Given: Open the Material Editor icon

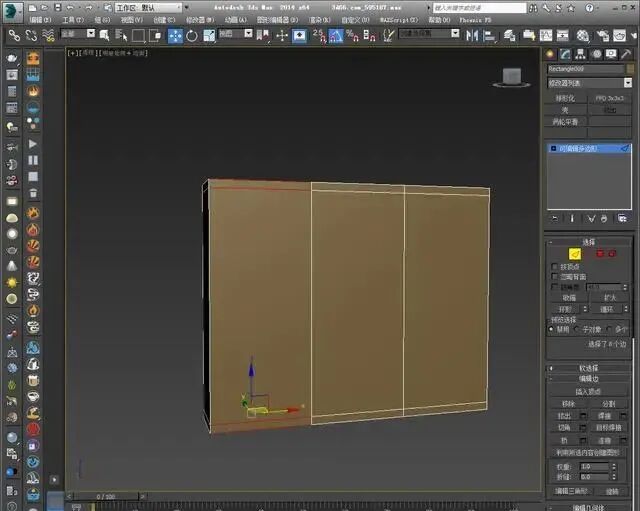Looking at the screenshot, I should 583,36.
